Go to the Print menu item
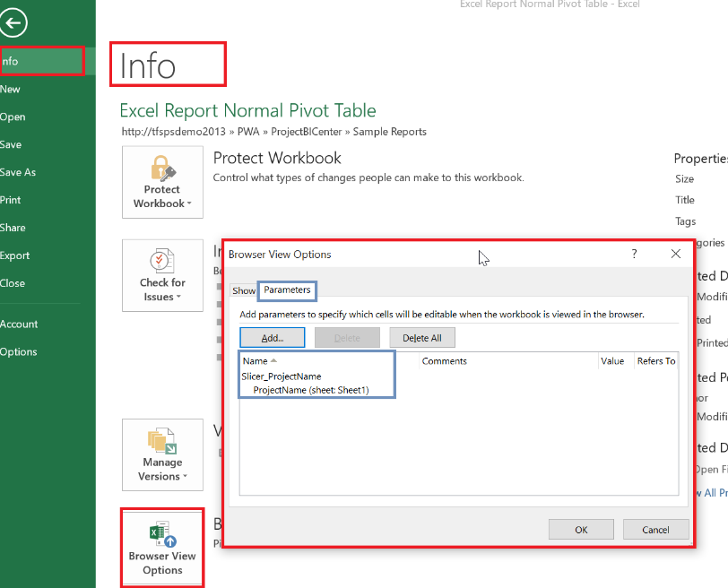The height and width of the screenshot is (588, 728). point(11,200)
